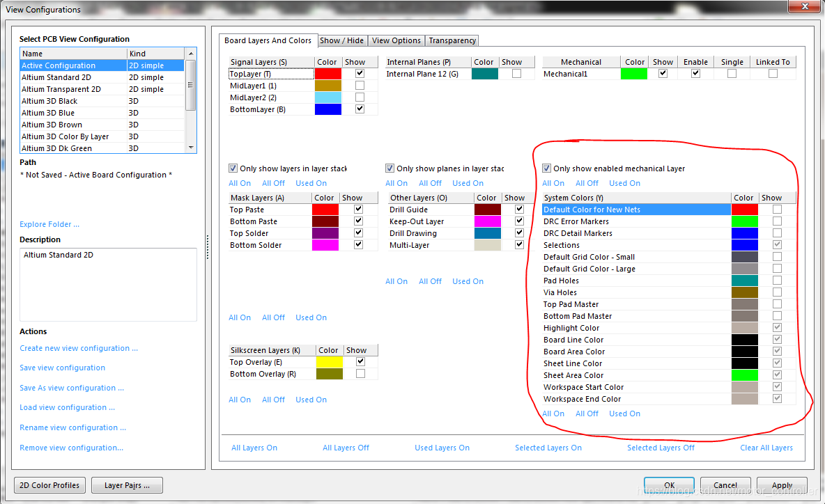825x504 pixels.
Task: Select Active Configuration row
Action: (102, 65)
